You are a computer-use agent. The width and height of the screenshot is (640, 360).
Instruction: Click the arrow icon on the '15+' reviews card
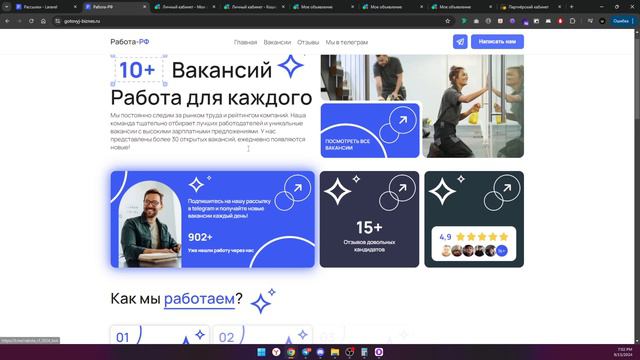tap(402, 188)
